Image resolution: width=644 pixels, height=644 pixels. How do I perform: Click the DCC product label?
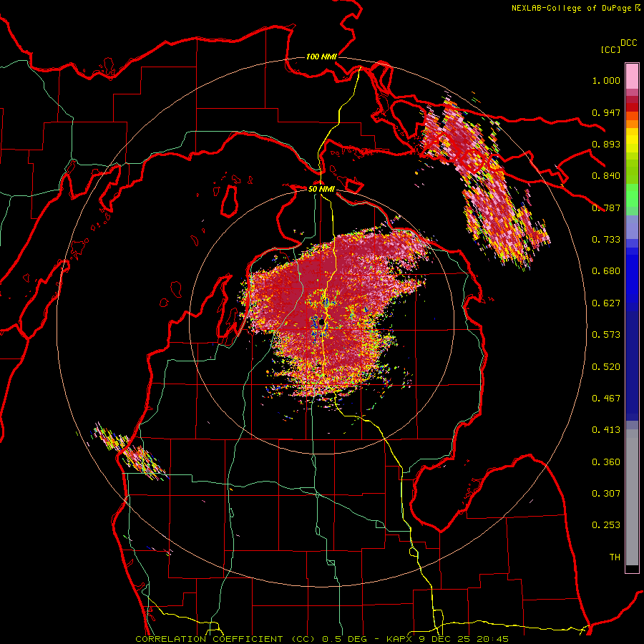click(628, 42)
